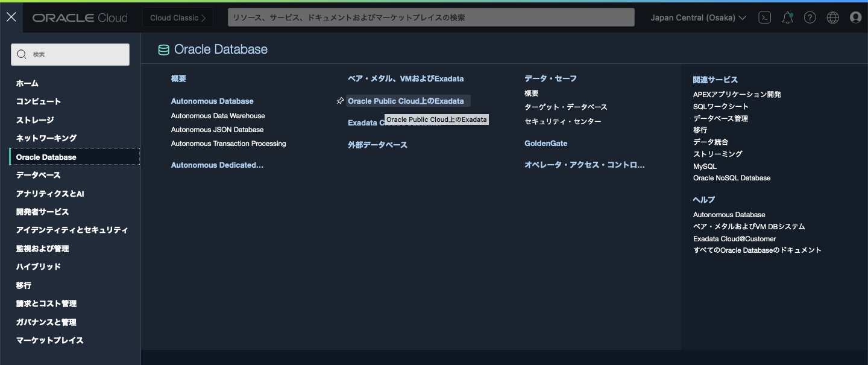Pin Oracle Public Cloud上のExadata as favorite
Screen dimensions: 868x365
(x=339, y=101)
